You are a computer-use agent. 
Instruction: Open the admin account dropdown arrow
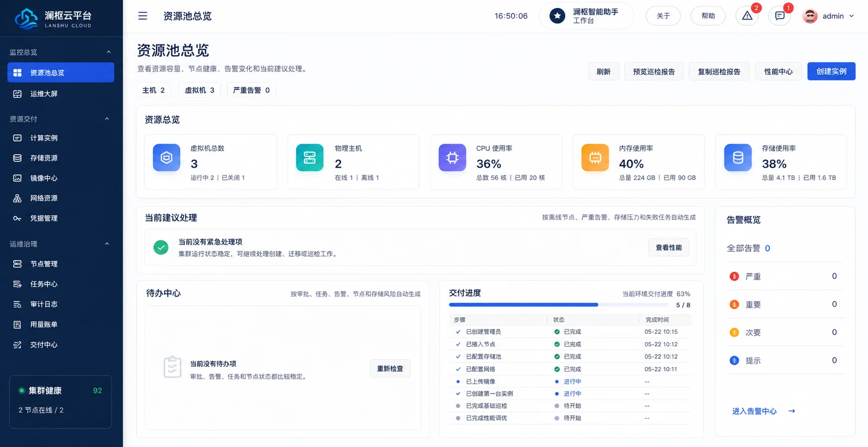point(852,16)
